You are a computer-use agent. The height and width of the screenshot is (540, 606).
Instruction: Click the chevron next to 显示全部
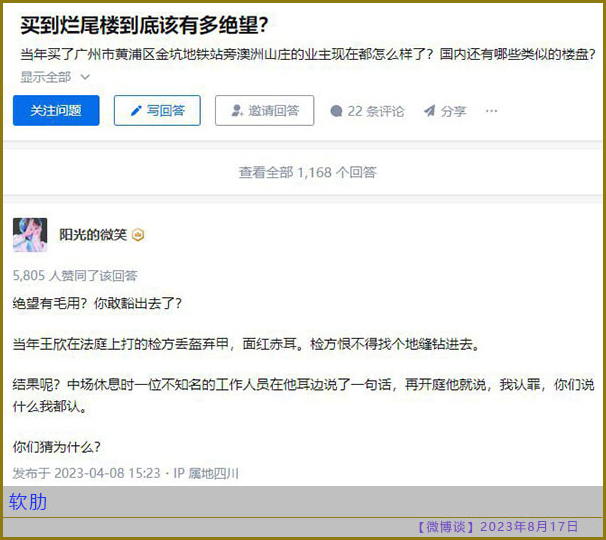[x=85, y=77]
